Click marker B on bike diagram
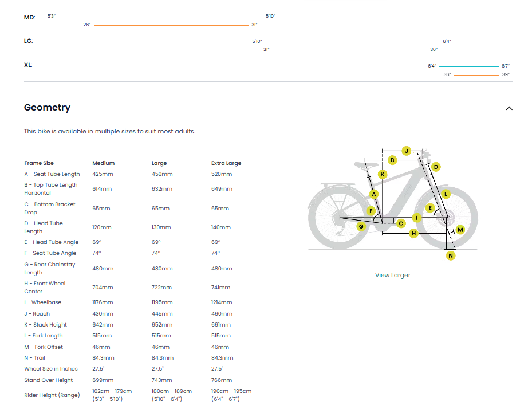 click(x=392, y=160)
